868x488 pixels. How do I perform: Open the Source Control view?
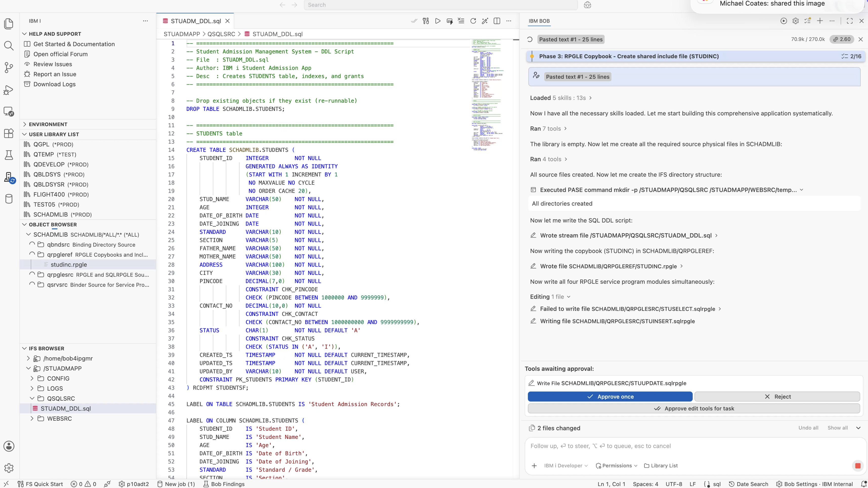pos(9,67)
